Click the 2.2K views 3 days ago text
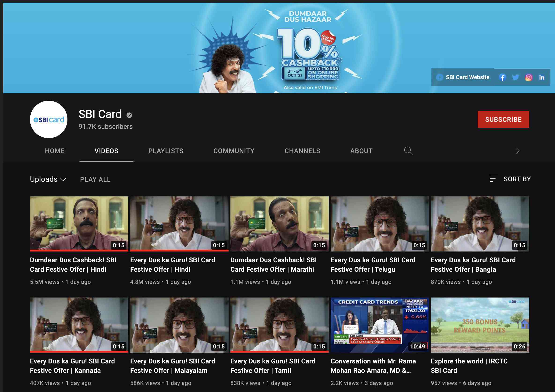Screen dimensions: 555x392 (362, 383)
